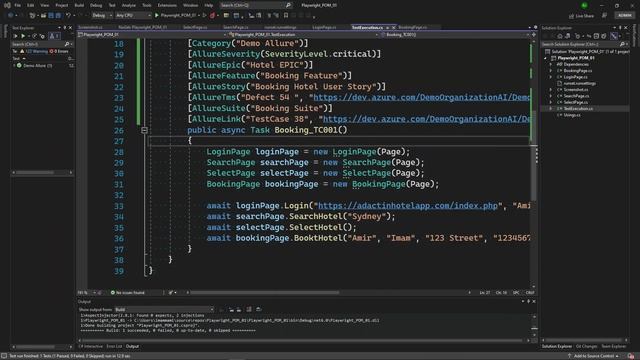
Task: Click Add to Source Control button
Action: pyautogui.click(x=593, y=356)
